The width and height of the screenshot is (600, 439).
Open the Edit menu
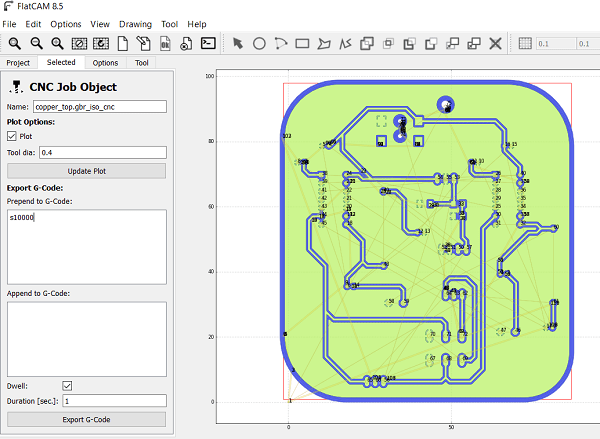pyautogui.click(x=33, y=24)
